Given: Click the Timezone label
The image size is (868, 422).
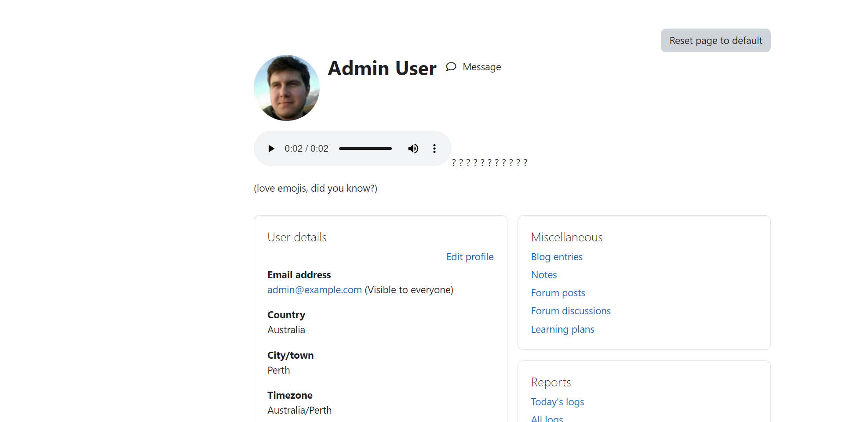Looking at the screenshot, I should 290,395.
